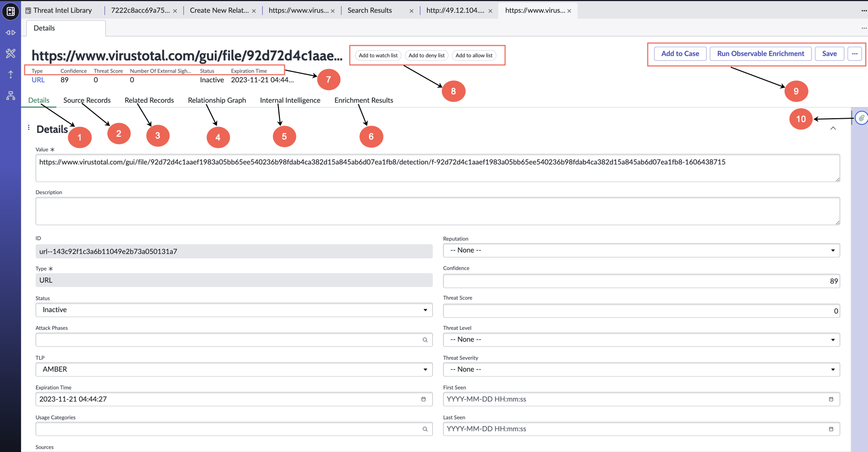Open the Relationship Graph tab
The image size is (868, 452).
217,100
